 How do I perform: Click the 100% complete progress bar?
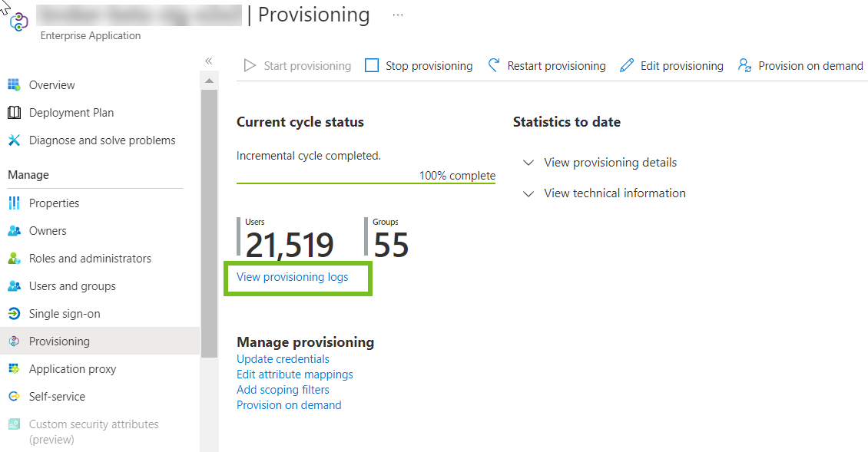tap(366, 183)
